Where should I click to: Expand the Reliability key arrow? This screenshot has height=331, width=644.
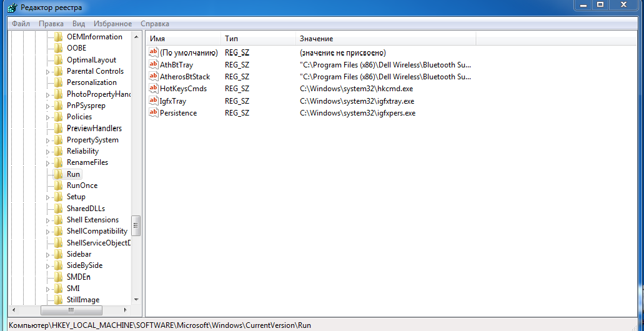click(47, 152)
